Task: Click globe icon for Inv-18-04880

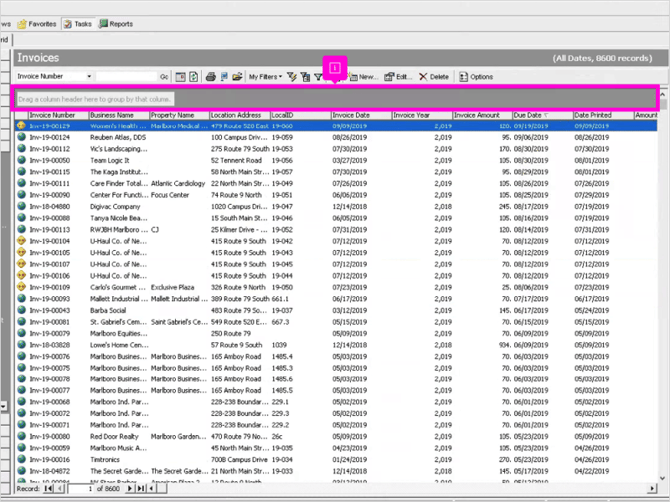Action: [x=21, y=206]
